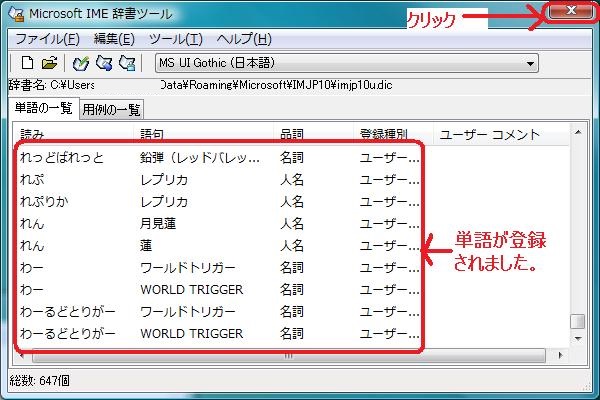Close the IME dictionary tool window
Viewport: 600px width, 400px height.
tap(571, 11)
